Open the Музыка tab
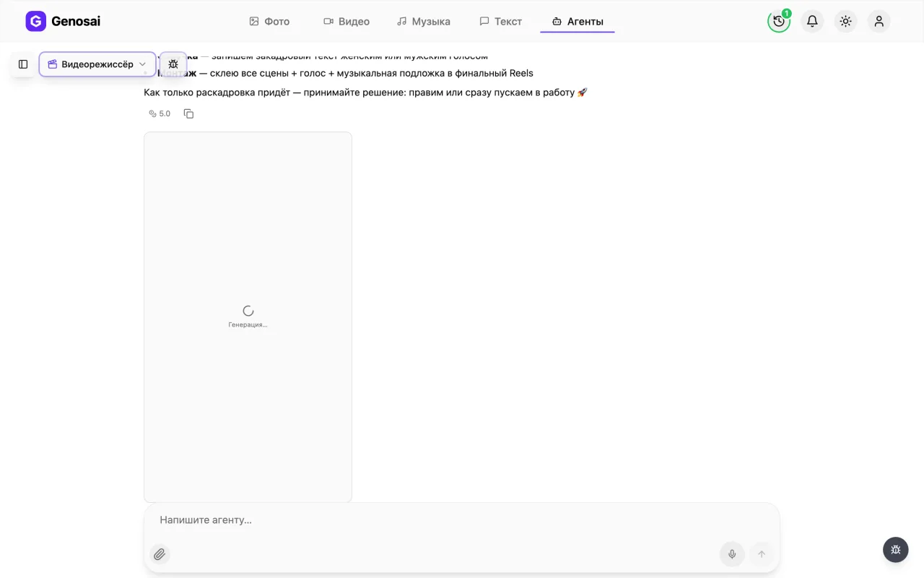This screenshot has width=924, height=578. [x=424, y=22]
